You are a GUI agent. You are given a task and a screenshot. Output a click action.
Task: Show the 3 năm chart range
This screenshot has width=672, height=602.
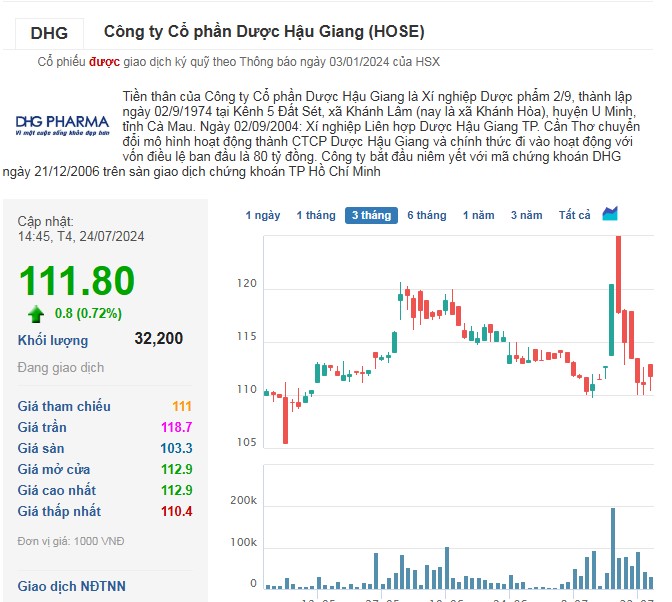click(x=526, y=215)
